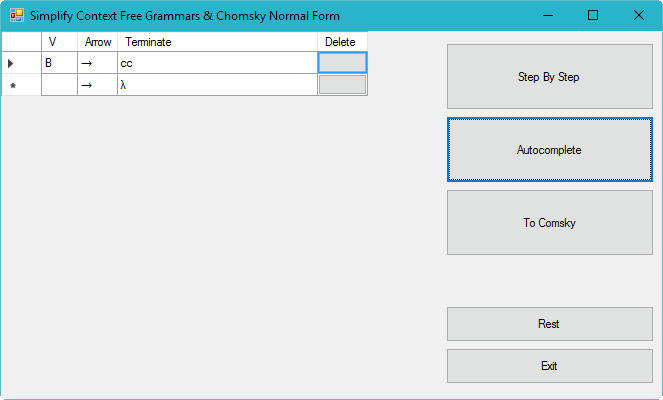Click the Delete column header
This screenshot has height=400, width=663.
pos(341,42)
